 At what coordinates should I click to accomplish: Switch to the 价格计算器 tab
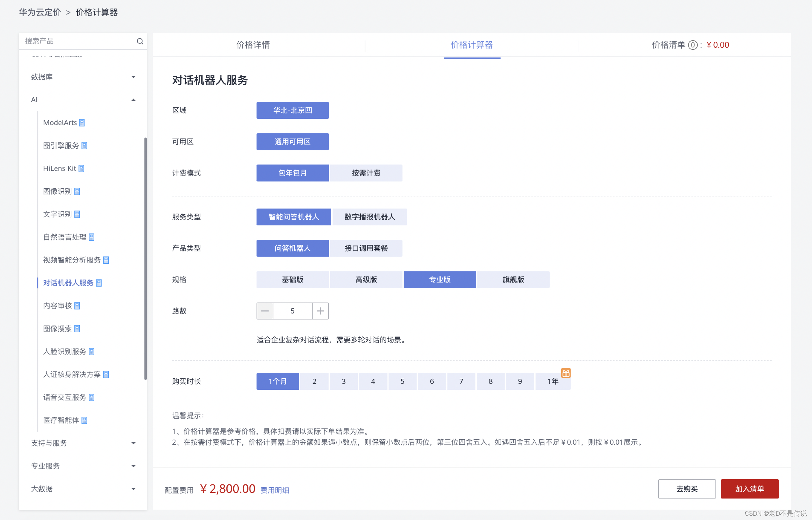pos(472,45)
